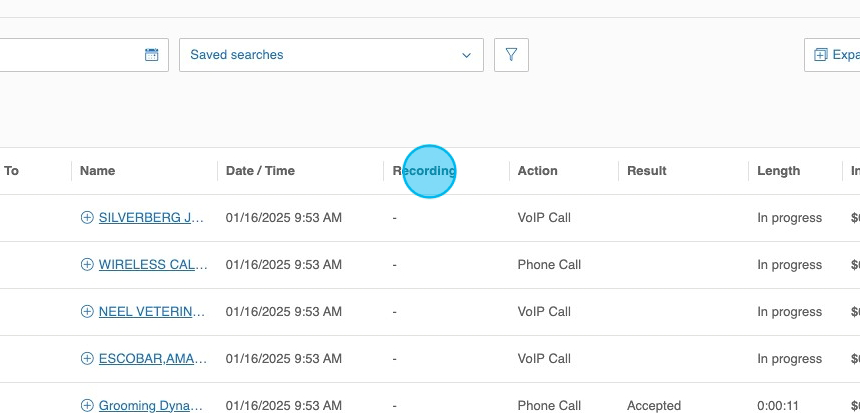Click the Expand button at top right
The width and height of the screenshot is (860, 413).
833,55
